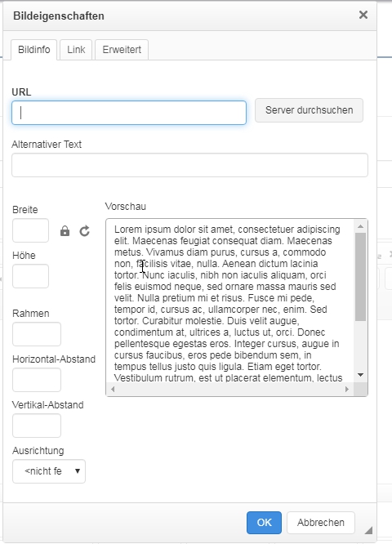
Task: Switch to the Erweitert tab
Action: coord(122,50)
